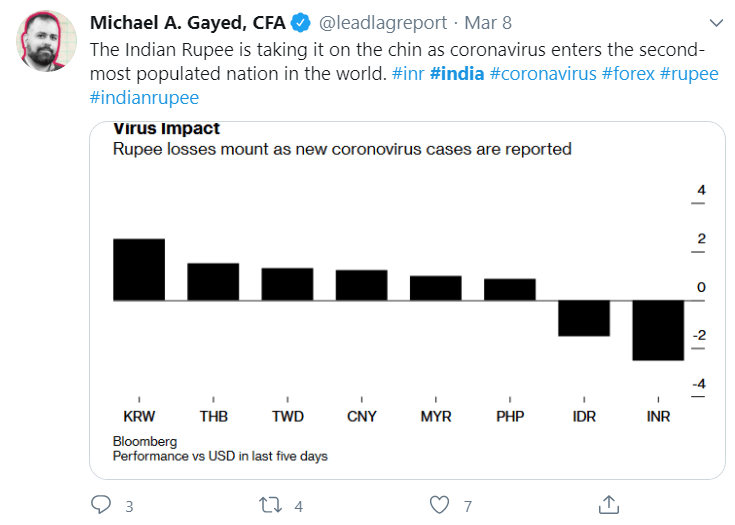Open the #india hashtag link

tap(457, 75)
